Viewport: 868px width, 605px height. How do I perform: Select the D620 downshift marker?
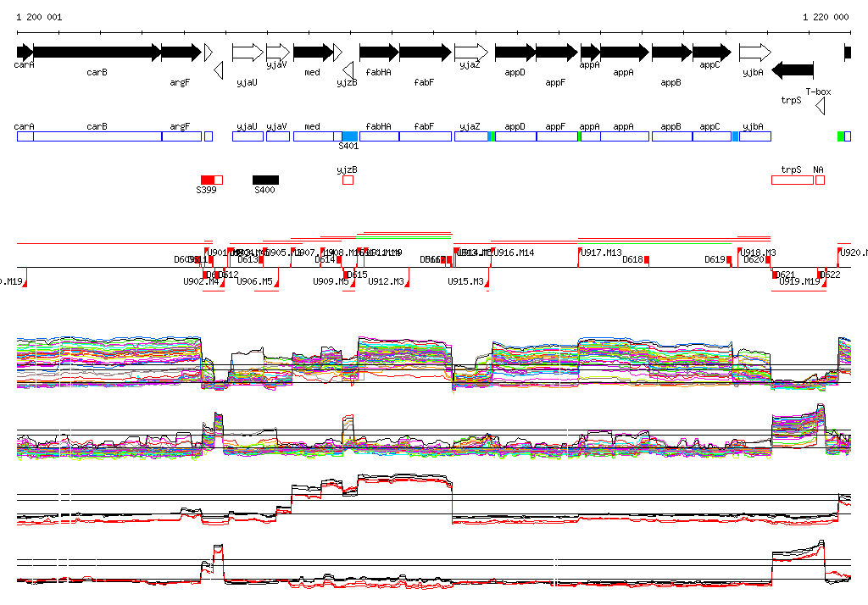[x=768, y=261]
